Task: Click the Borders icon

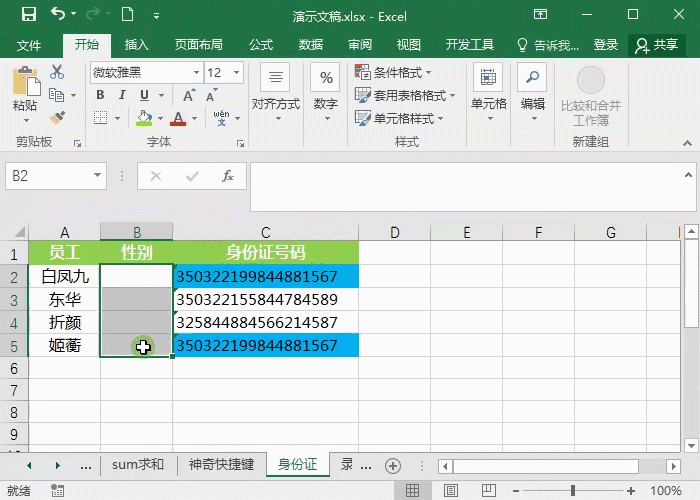Action: click(x=100, y=118)
